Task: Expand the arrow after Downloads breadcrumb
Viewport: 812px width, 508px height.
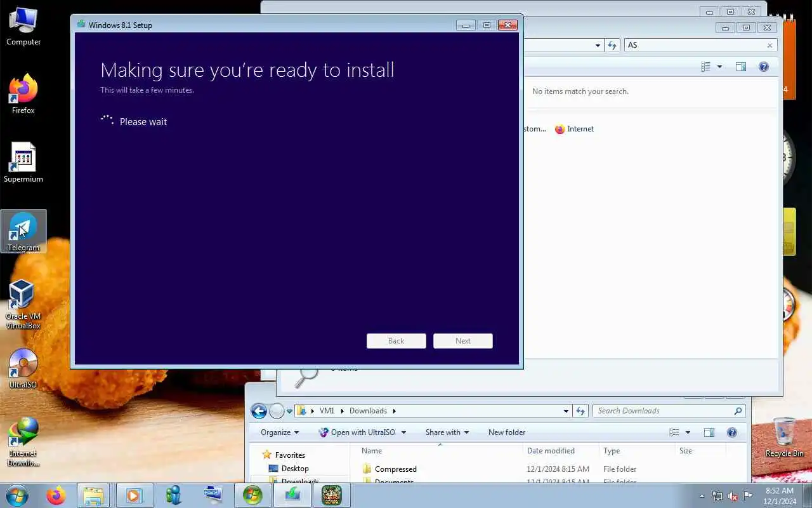Action: (394, 411)
